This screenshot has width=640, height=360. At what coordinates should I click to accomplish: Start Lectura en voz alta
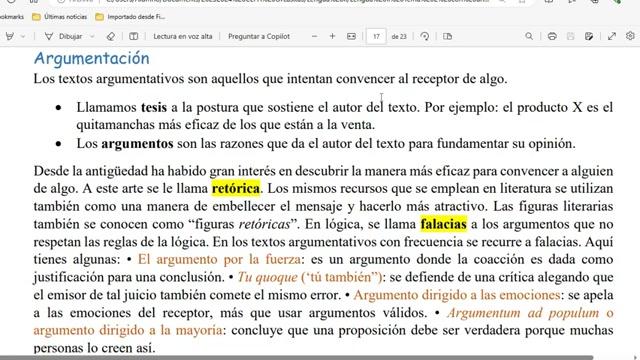(x=183, y=36)
